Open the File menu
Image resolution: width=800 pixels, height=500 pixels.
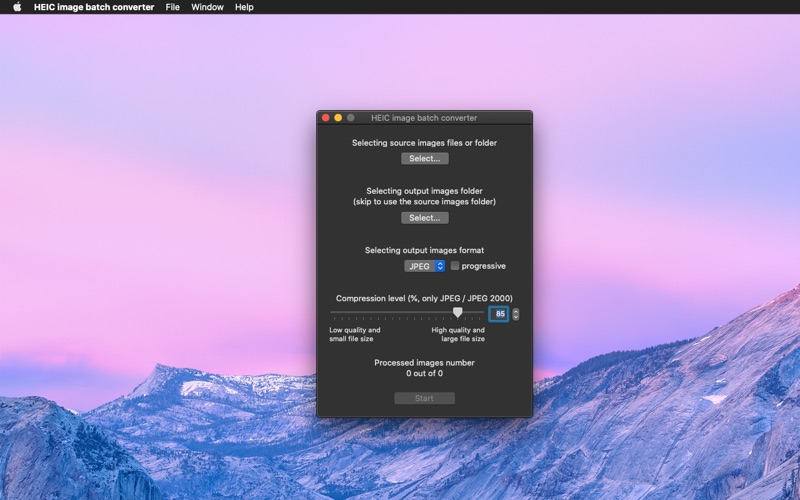tap(172, 7)
